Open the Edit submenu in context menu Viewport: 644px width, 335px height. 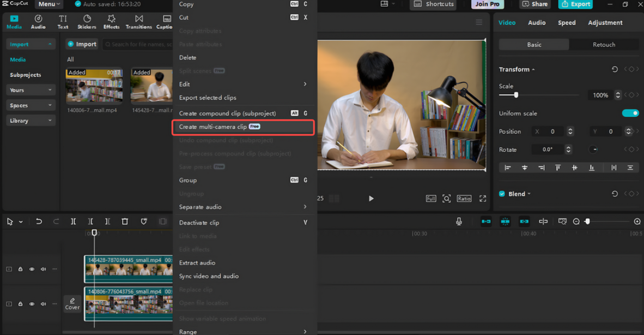[244, 84]
